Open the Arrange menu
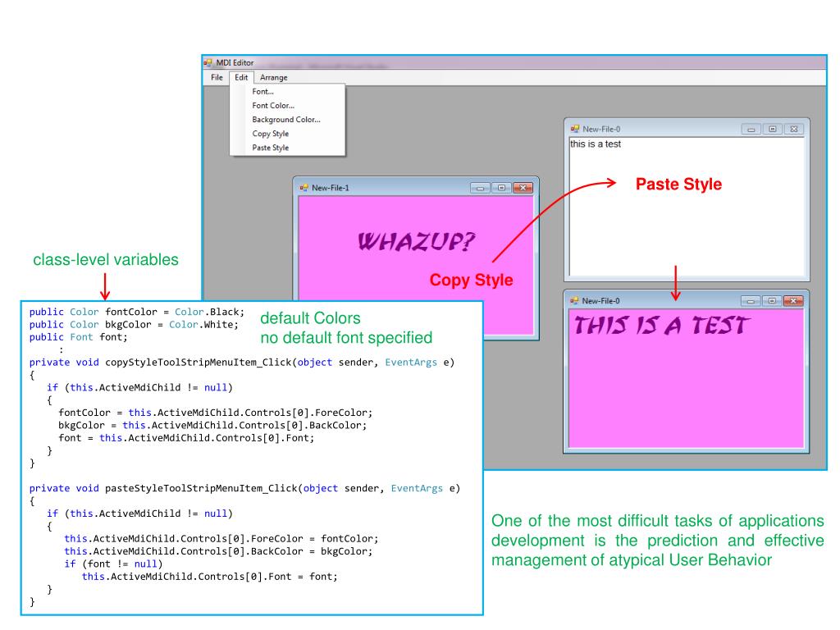This screenshot has height=630, width=840. [x=273, y=77]
